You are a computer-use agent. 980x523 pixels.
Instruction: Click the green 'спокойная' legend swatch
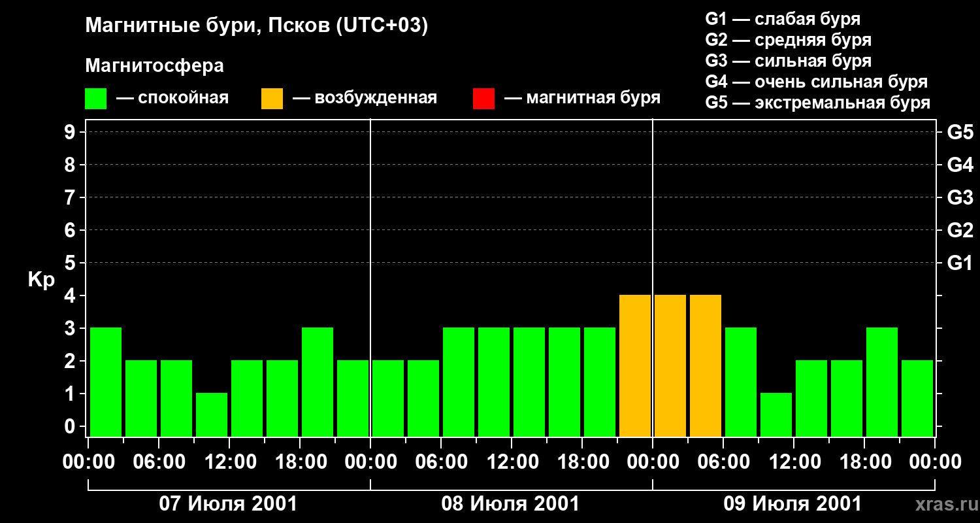(95, 99)
